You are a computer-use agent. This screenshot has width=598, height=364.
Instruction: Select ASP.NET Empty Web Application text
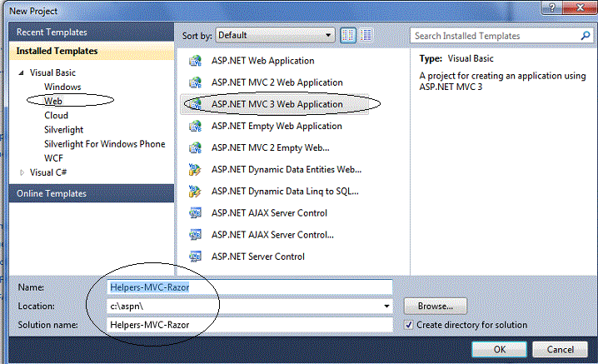pyautogui.click(x=277, y=126)
